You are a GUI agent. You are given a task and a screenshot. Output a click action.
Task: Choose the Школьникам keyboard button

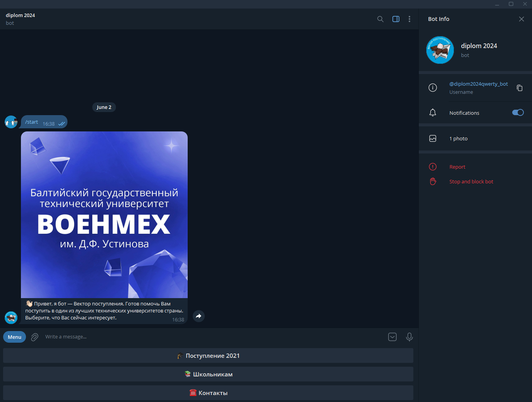208,374
